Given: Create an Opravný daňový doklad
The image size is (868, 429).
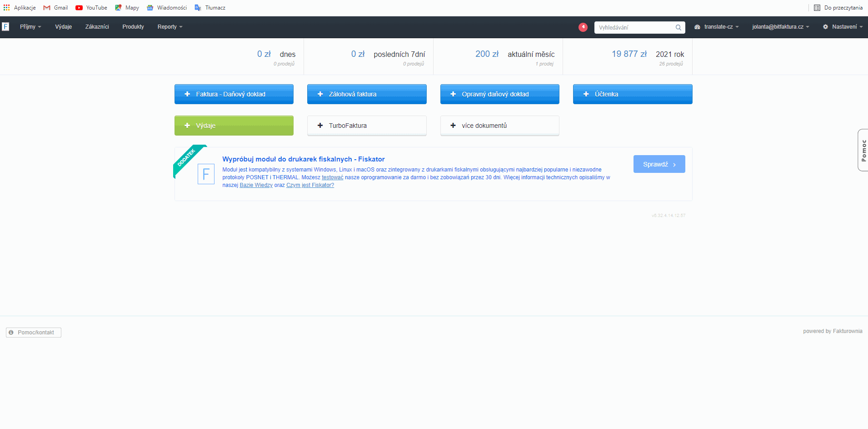Looking at the screenshot, I should coord(500,94).
